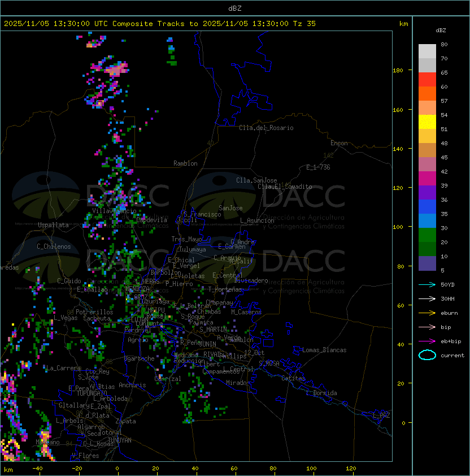Click the C_Guido label
Image resolution: width=470 pixels, height=476 pixels.
point(69,281)
